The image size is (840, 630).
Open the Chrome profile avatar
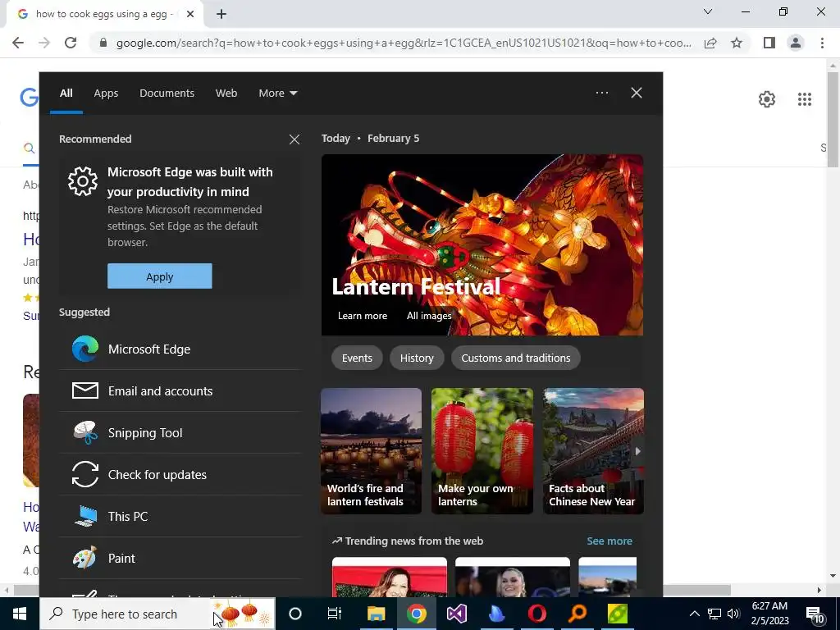pos(796,43)
